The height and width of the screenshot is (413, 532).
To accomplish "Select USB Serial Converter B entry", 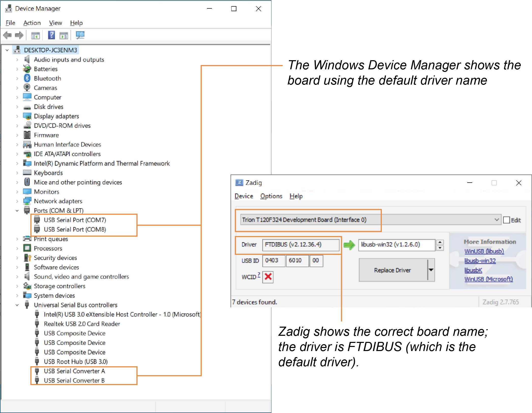I will pyautogui.click(x=74, y=380).
